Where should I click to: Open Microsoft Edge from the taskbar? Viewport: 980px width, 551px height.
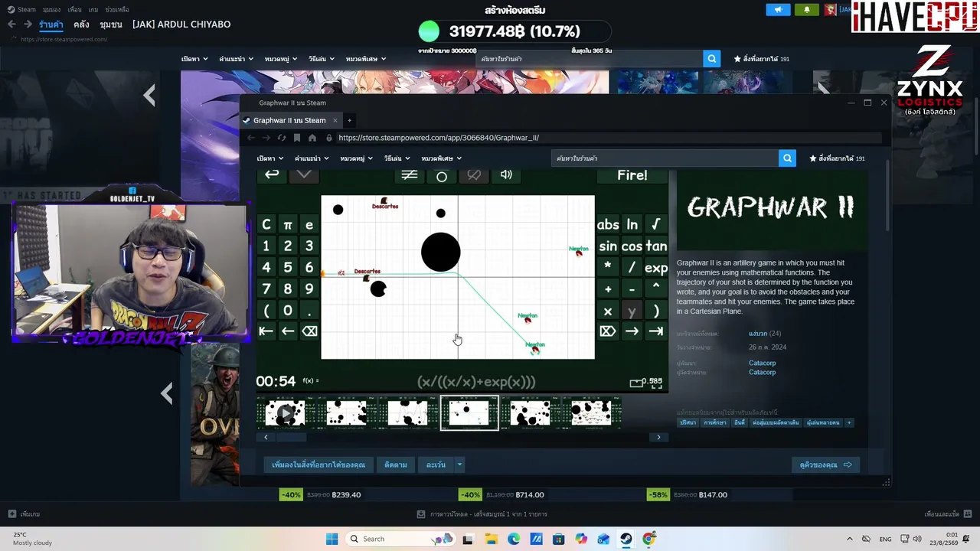coord(513,539)
